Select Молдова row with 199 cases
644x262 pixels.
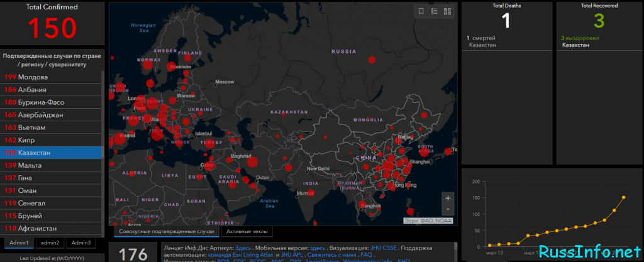[x=51, y=77]
